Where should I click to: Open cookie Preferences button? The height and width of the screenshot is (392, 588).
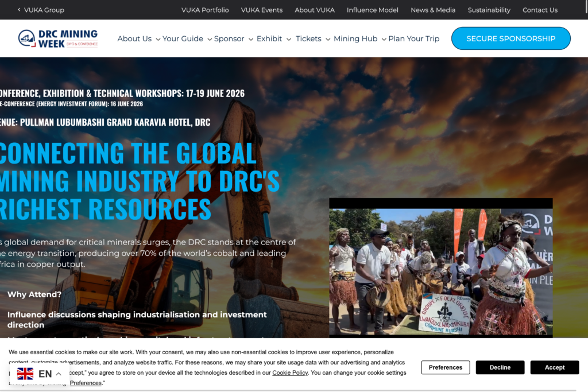pos(445,367)
